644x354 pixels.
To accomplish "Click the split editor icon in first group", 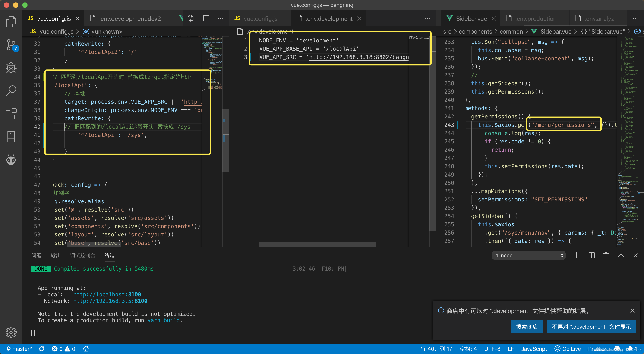I will pos(206,18).
